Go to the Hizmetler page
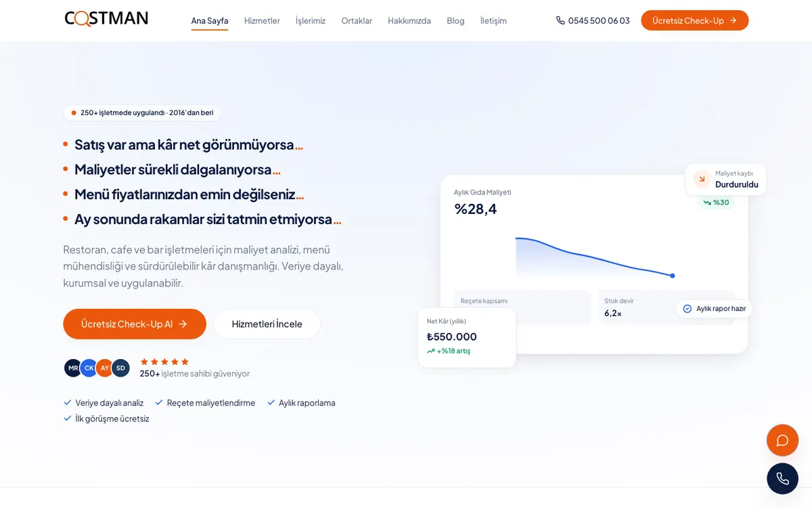812x508 pixels. click(x=262, y=21)
